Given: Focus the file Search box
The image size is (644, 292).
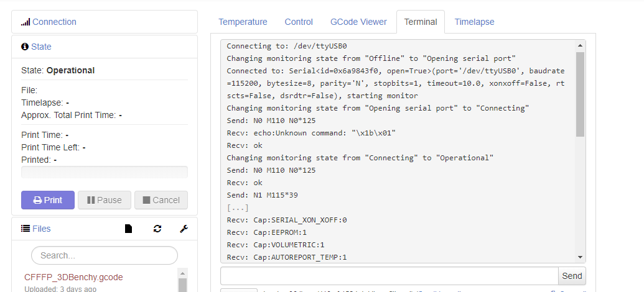Looking at the screenshot, I should click(x=105, y=255).
